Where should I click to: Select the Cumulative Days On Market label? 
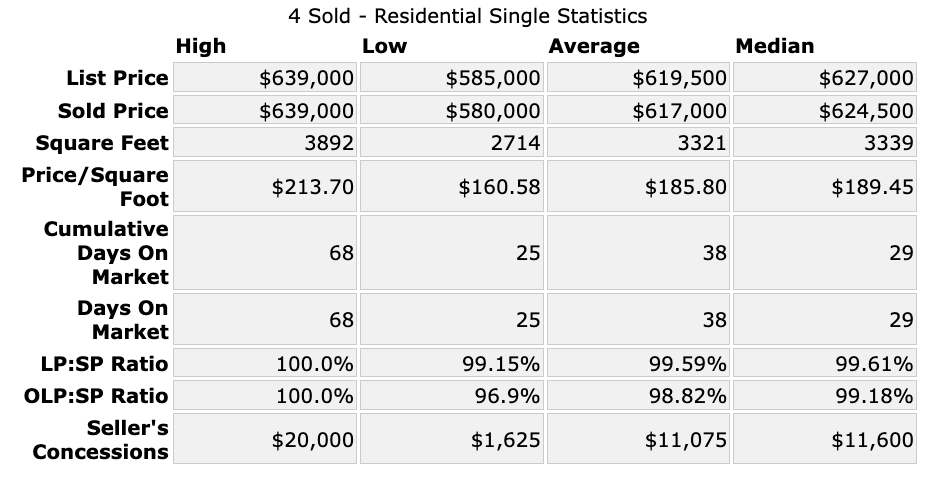[106, 252]
